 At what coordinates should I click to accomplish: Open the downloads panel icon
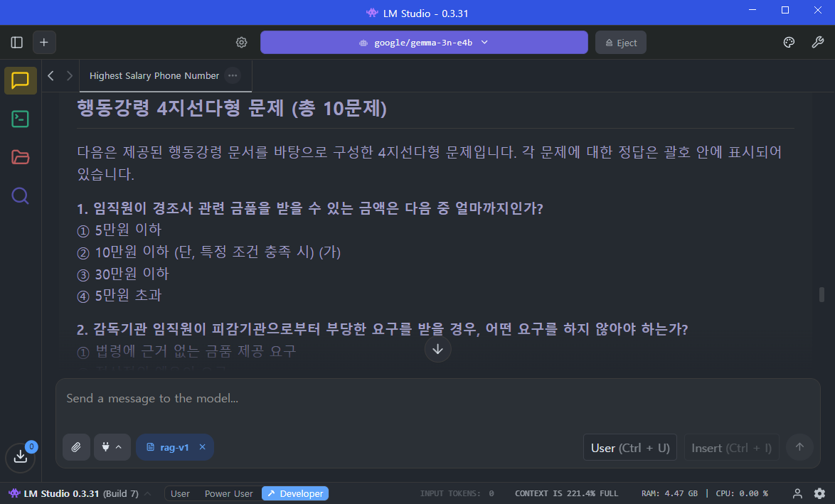(x=21, y=457)
